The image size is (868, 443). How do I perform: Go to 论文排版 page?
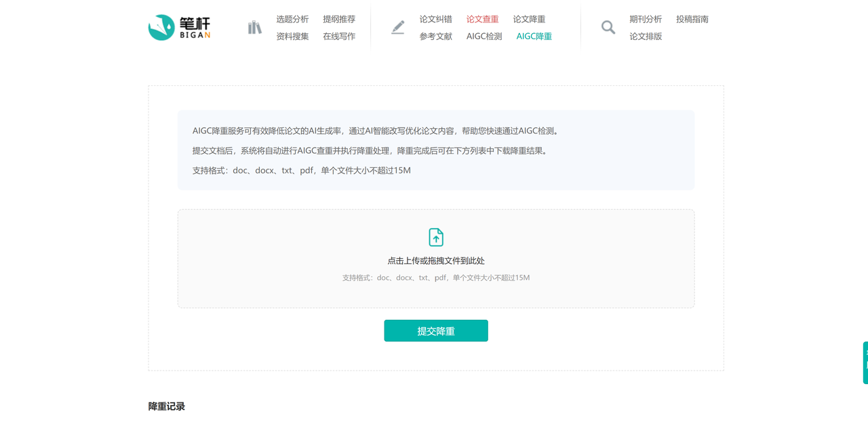point(646,37)
